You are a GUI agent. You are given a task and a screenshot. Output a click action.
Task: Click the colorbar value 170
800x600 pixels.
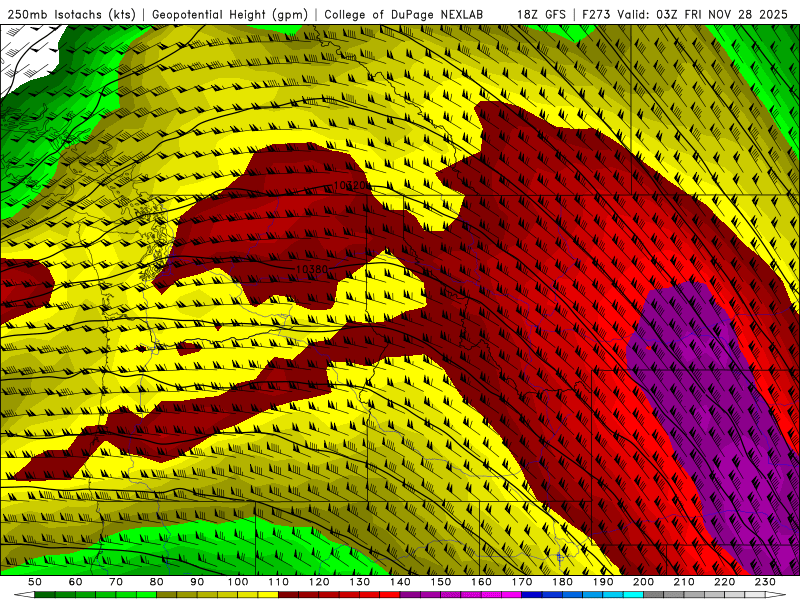pyautogui.click(x=522, y=582)
